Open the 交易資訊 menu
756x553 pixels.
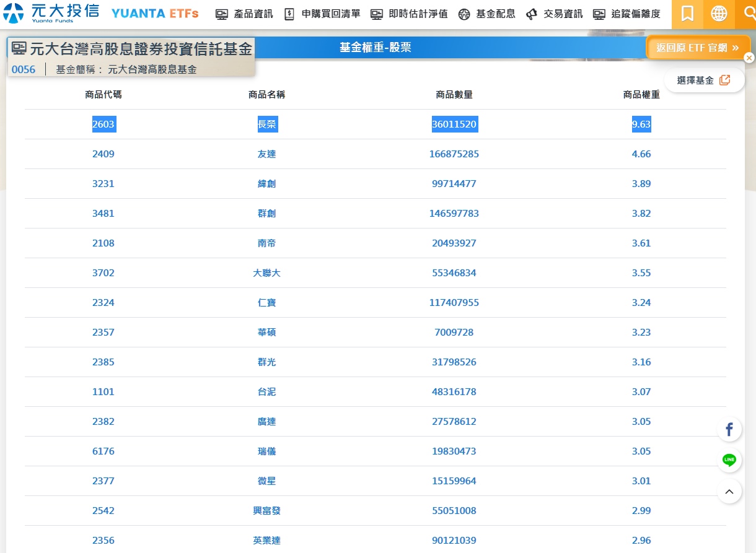pos(555,14)
